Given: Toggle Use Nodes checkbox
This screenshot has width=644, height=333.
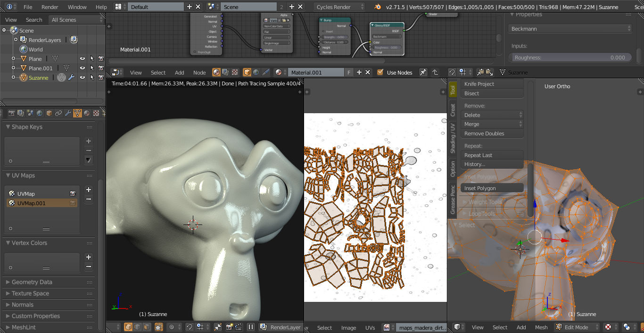Looking at the screenshot, I should tap(380, 72).
